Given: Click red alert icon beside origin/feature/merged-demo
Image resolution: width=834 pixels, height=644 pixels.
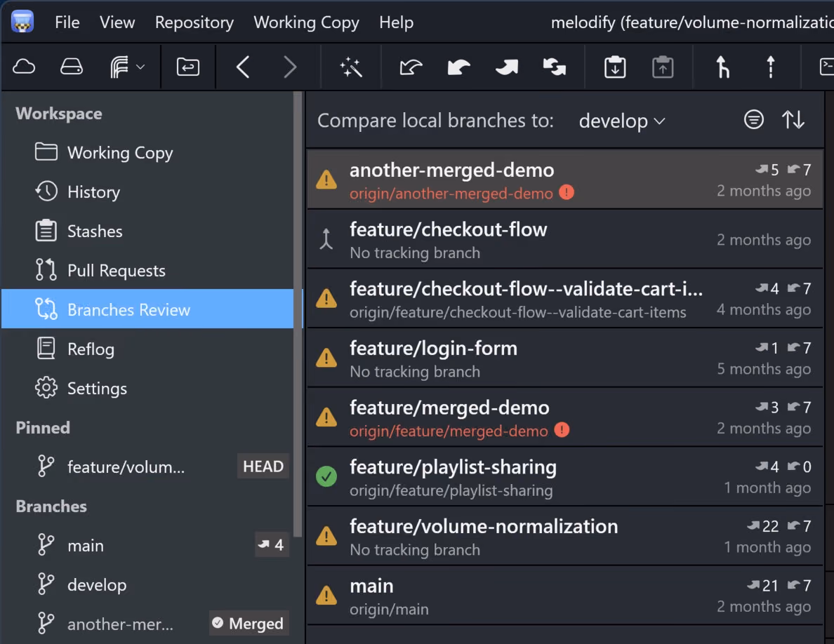Looking at the screenshot, I should (562, 430).
